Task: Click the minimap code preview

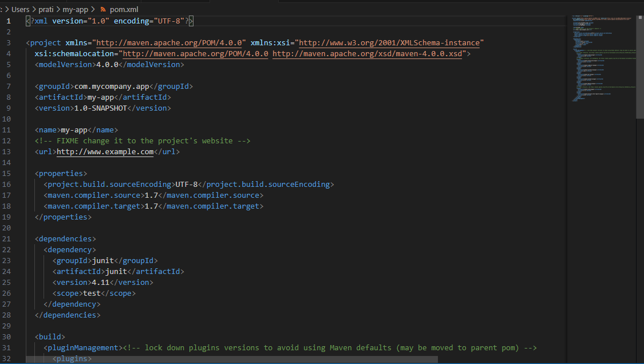Action: pos(602,57)
